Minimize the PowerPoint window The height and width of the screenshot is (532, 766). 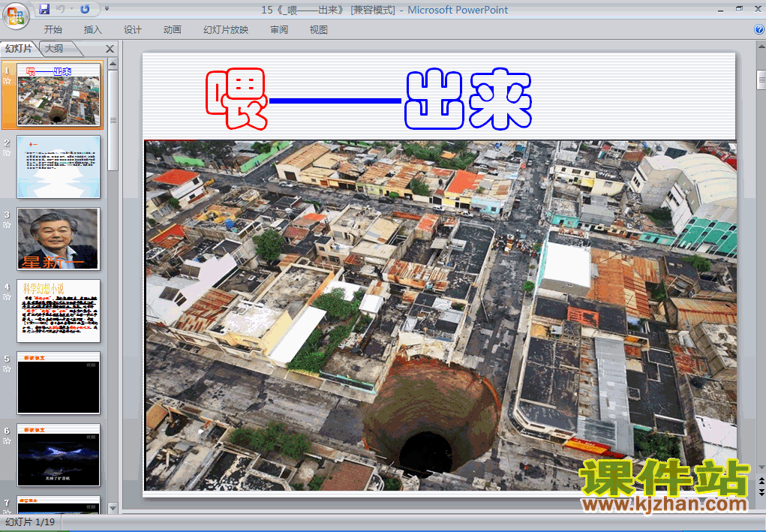(x=720, y=9)
